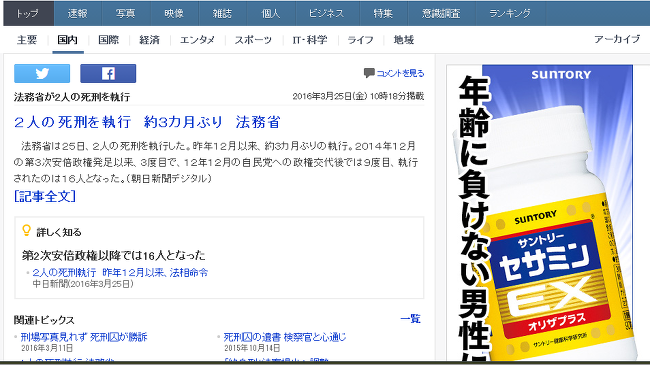Click the 関連トピックス heading

(44, 320)
